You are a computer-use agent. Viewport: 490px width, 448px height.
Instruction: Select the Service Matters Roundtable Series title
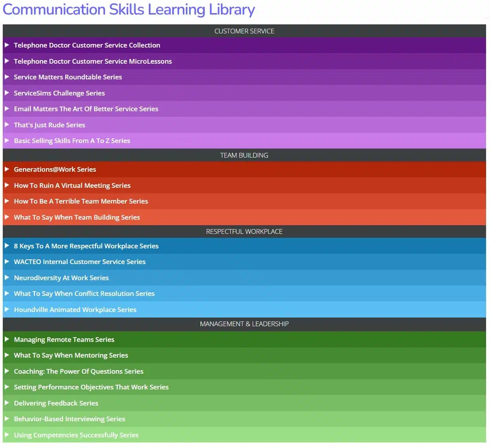(x=68, y=77)
